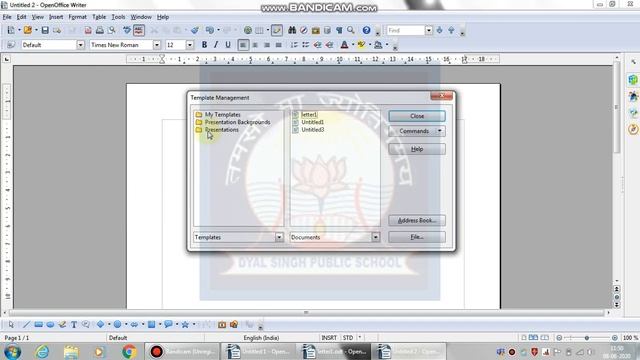Click the From File picture icon in drawing toolbar
Image resolution: width=640 pixels, height=360 pixels.
[x=222, y=324]
